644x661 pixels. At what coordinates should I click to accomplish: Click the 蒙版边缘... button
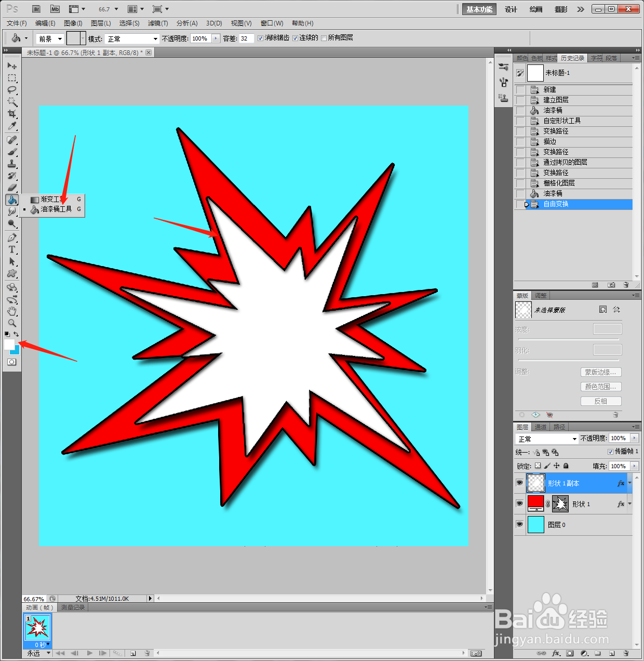pos(600,372)
